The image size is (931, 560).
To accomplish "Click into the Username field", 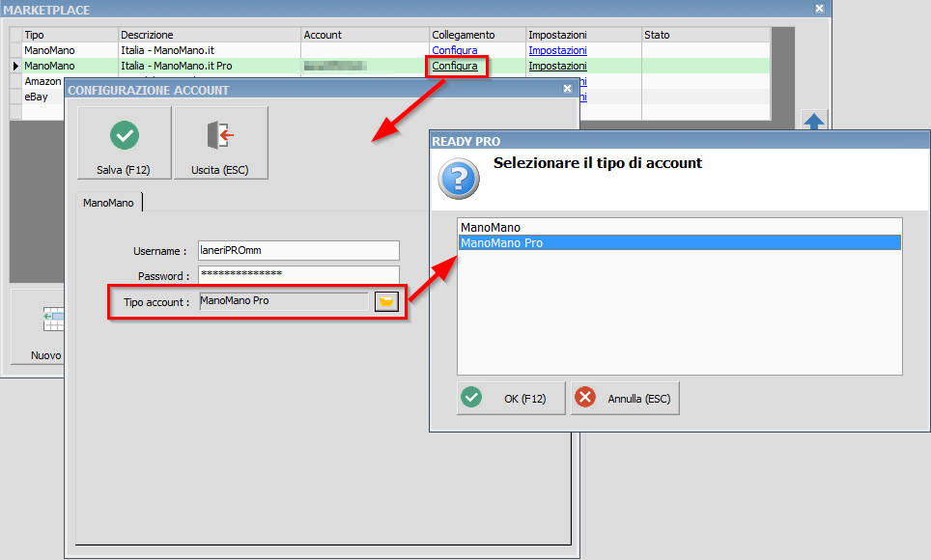I will coord(298,251).
